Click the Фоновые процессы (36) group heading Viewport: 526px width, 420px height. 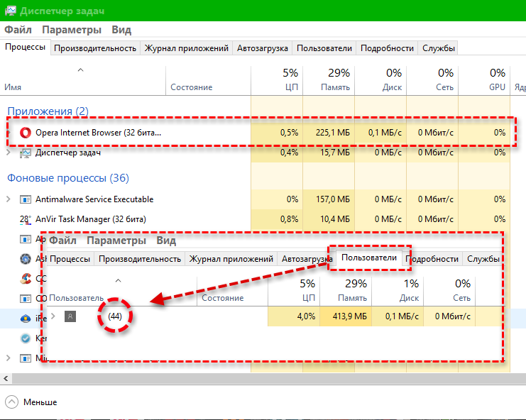(68, 177)
